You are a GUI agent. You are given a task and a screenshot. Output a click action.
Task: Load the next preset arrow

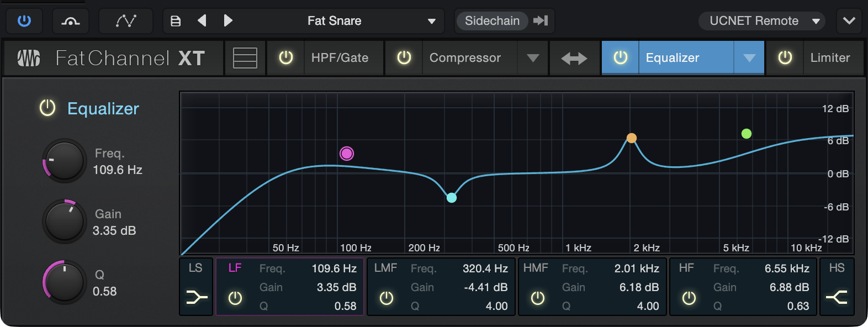click(228, 21)
